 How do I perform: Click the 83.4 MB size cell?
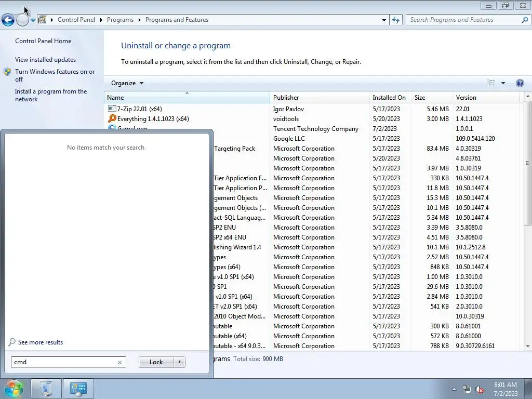point(437,148)
